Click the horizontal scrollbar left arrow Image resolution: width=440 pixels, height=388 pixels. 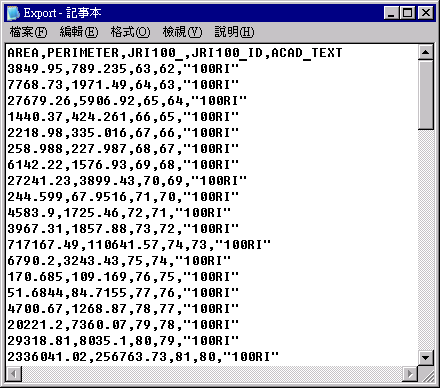click(14, 374)
